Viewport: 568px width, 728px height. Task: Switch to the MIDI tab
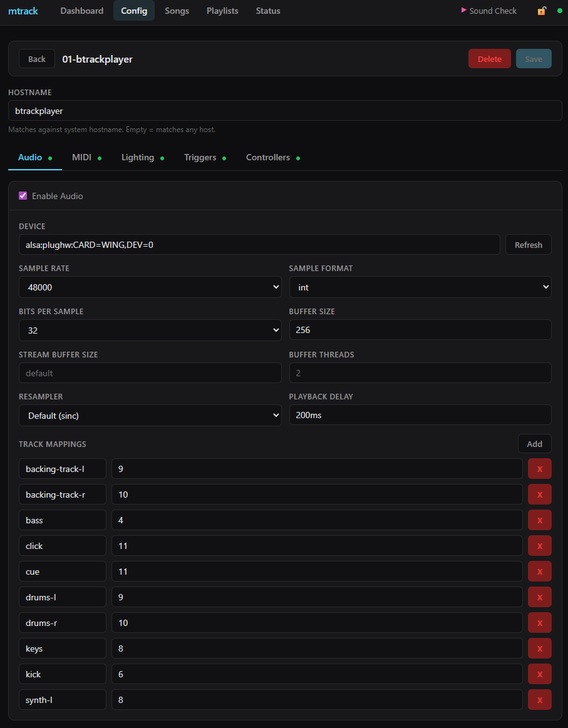[82, 157]
